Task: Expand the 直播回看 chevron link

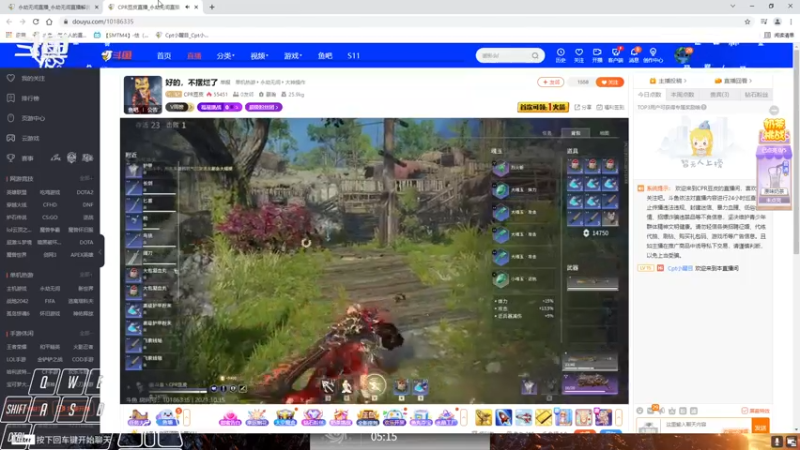Action: tap(733, 81)
